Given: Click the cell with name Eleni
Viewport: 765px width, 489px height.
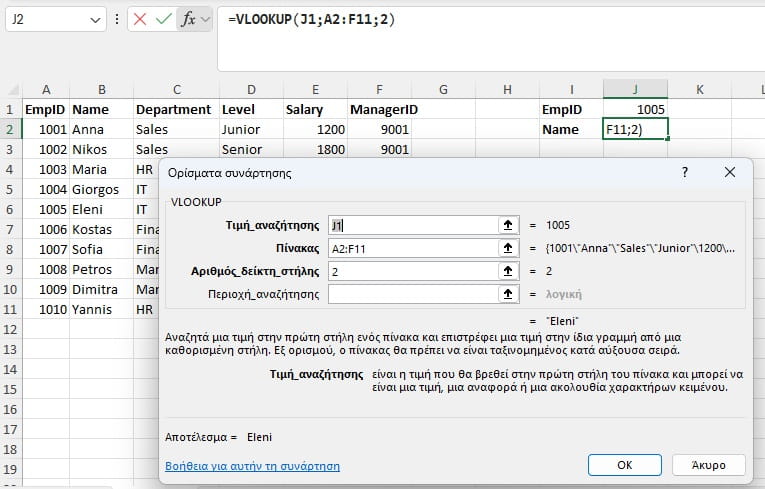Looking at the screenshot, I should coord(101,209).
